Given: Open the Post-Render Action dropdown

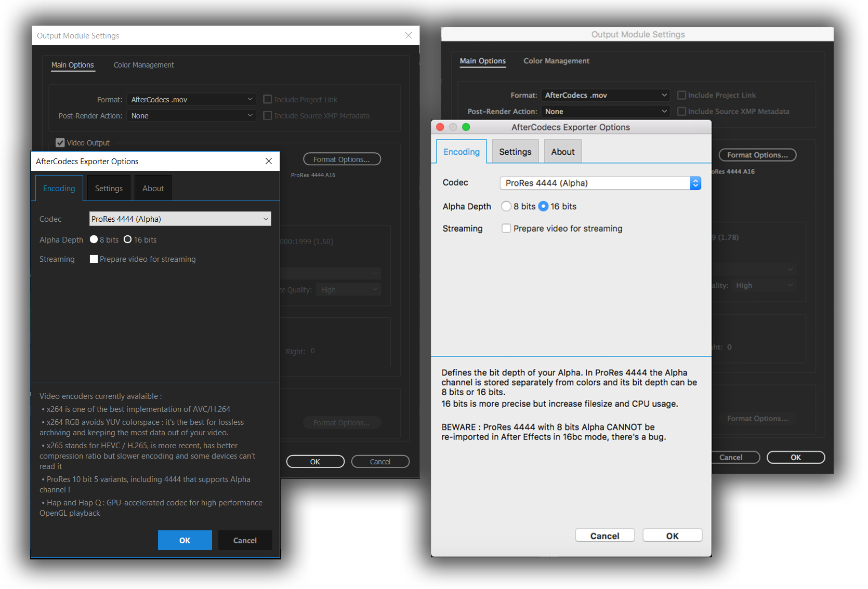Looking at the screenshot, I should pos(191,115).
